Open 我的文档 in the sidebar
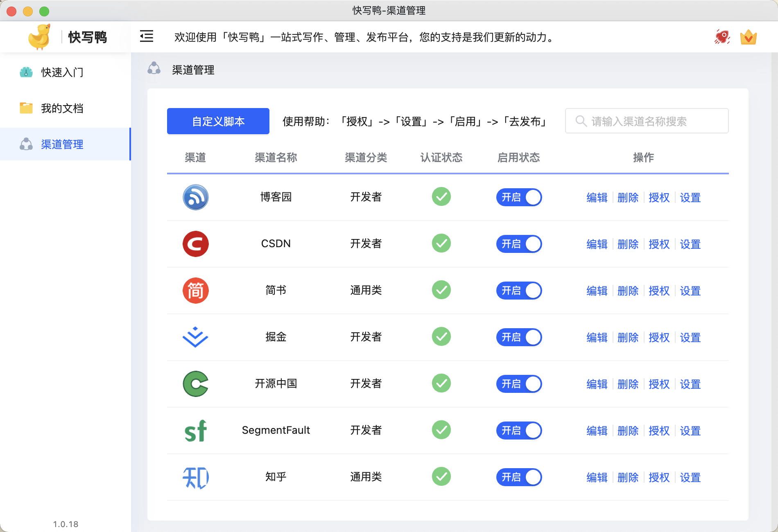 tap(62, 108)
